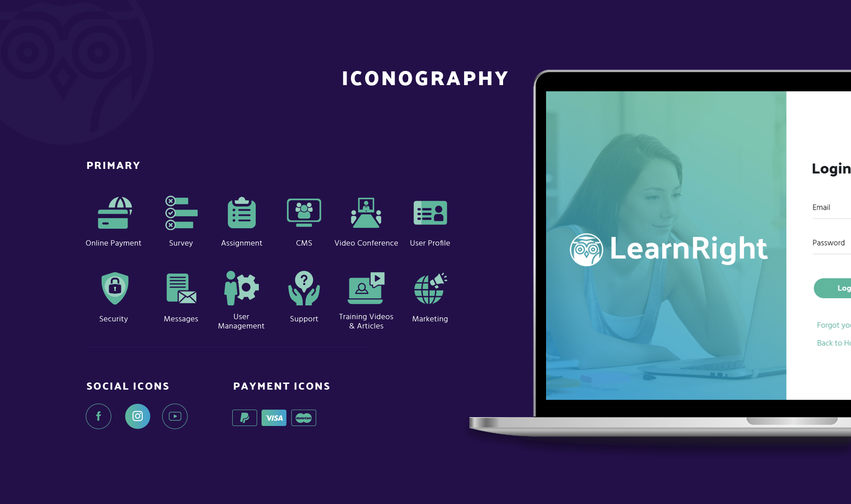Select the VISA payment icon
This screenshot has width=851, height=504.
click(x=273, y=418)
